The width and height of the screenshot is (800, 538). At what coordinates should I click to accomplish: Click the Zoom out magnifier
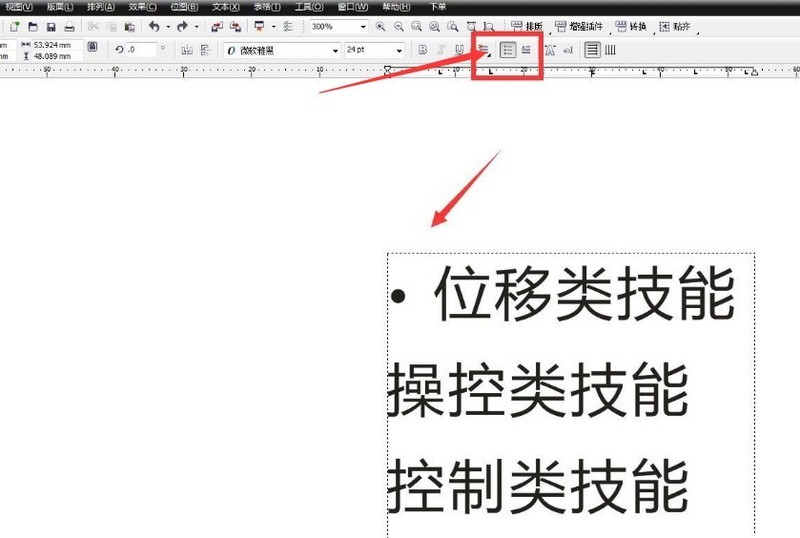coord(398,27)
